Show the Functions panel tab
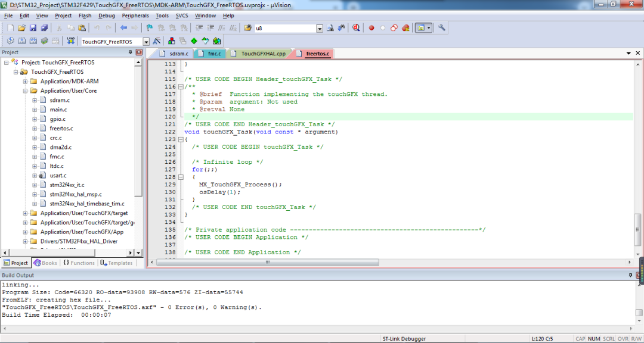The height and width of the screenshot is (343, 644). point(79,263)
